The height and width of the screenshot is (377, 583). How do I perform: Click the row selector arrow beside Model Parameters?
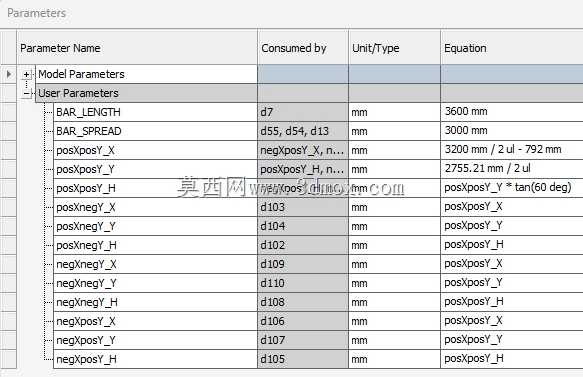9,74
